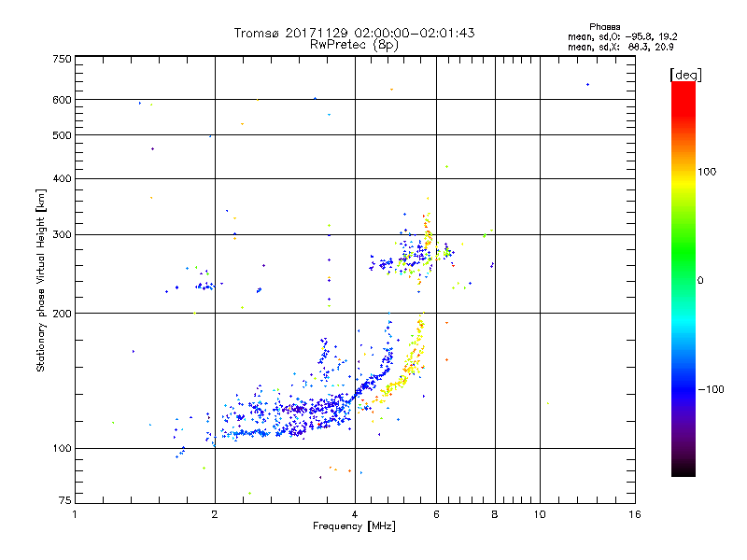Click the frequency axis tick "16"
747x560 pixels.
[635, 514]
